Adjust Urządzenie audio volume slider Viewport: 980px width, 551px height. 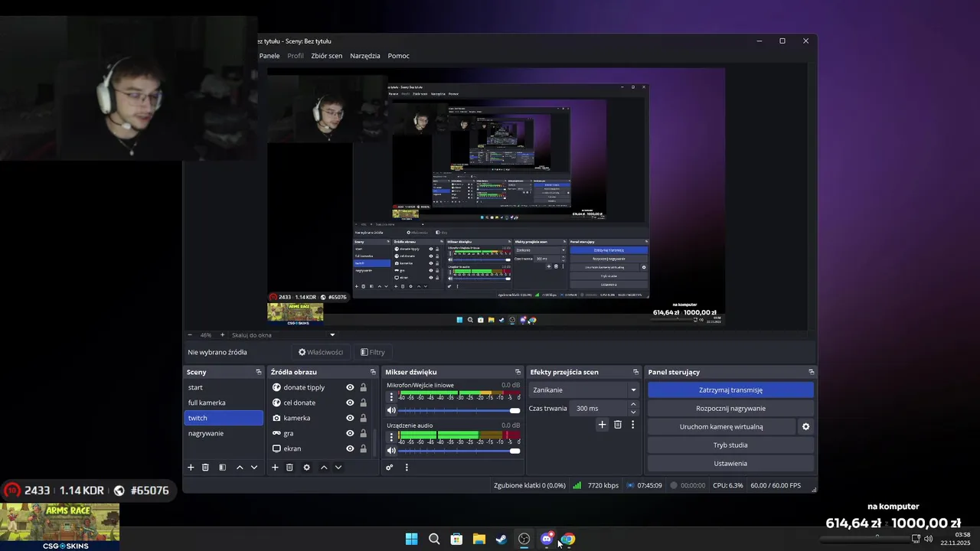[459, 451]
